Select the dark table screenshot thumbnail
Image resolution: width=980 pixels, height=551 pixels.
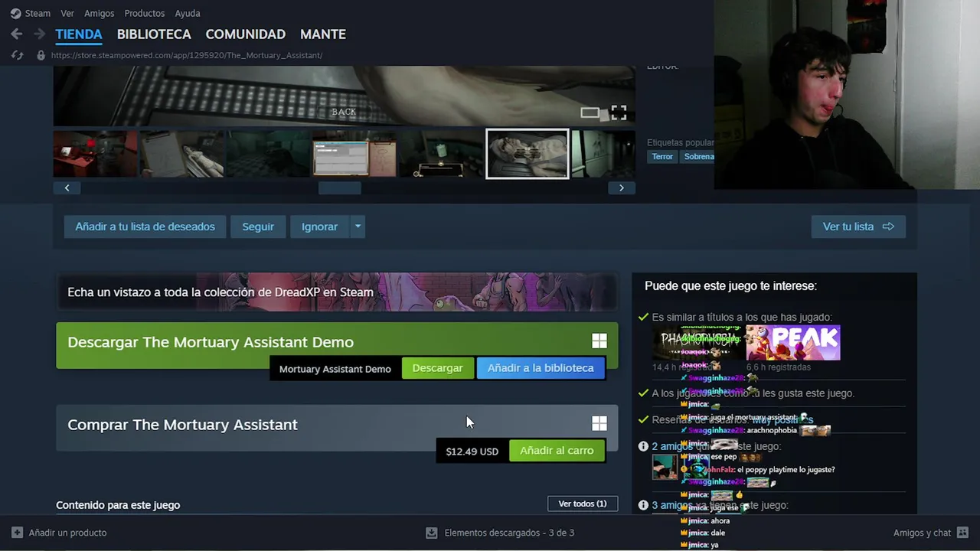pyautogui.click(x=441, y=154)
